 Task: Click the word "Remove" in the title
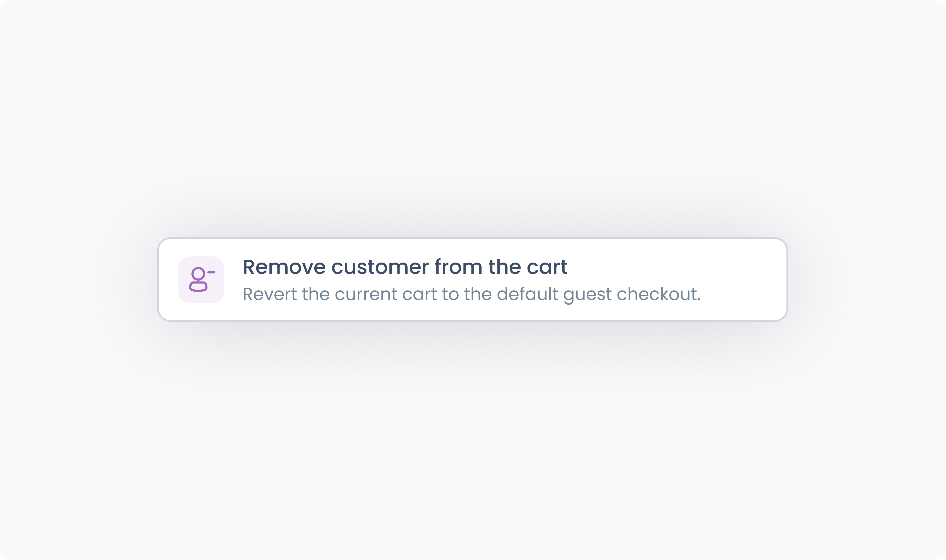pos(284,267)
